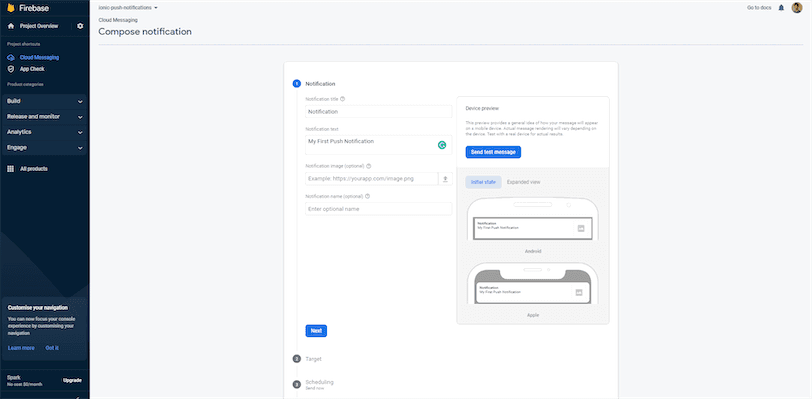Click help icon beside Notification image

point(368,166)
